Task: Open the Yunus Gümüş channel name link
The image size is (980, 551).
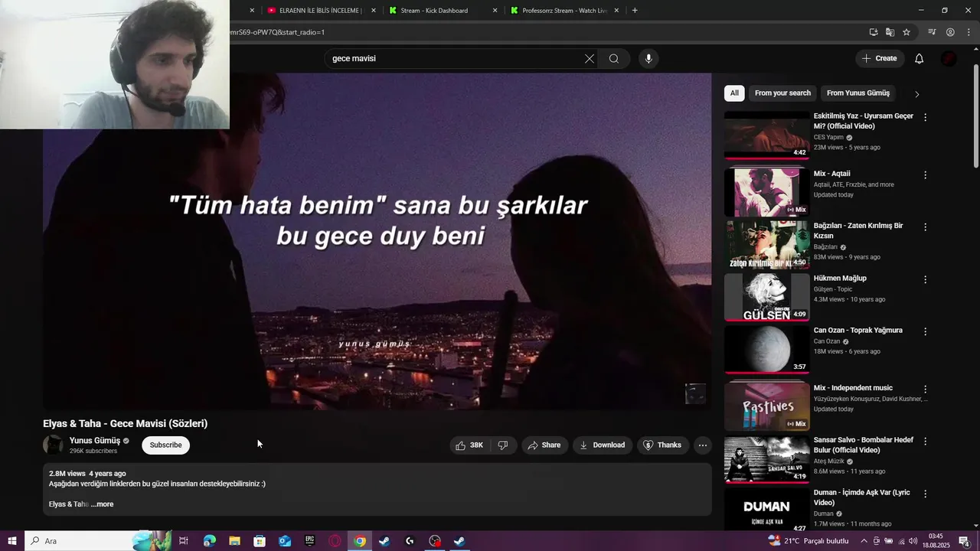Action: point(95,441)
